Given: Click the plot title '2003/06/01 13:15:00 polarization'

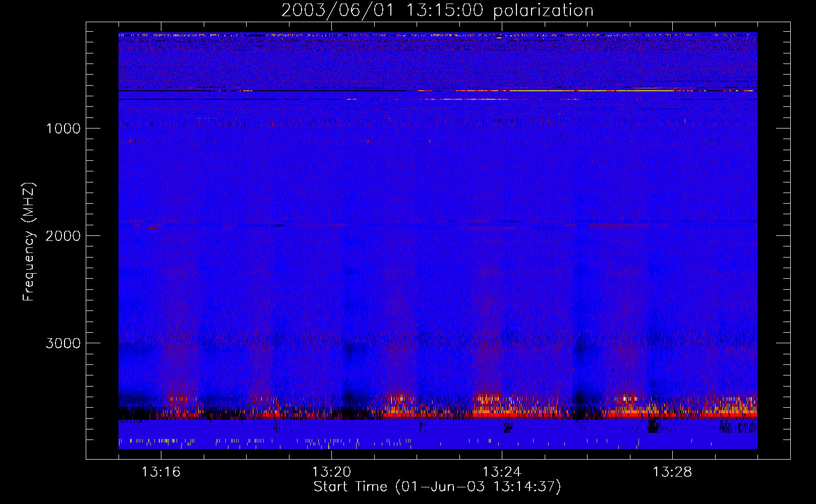Looking at the screenshot, I should 437,10.
